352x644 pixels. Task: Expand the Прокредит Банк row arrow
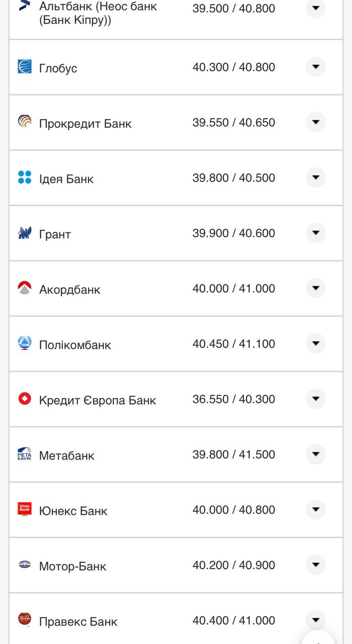[x=316, y=122]
